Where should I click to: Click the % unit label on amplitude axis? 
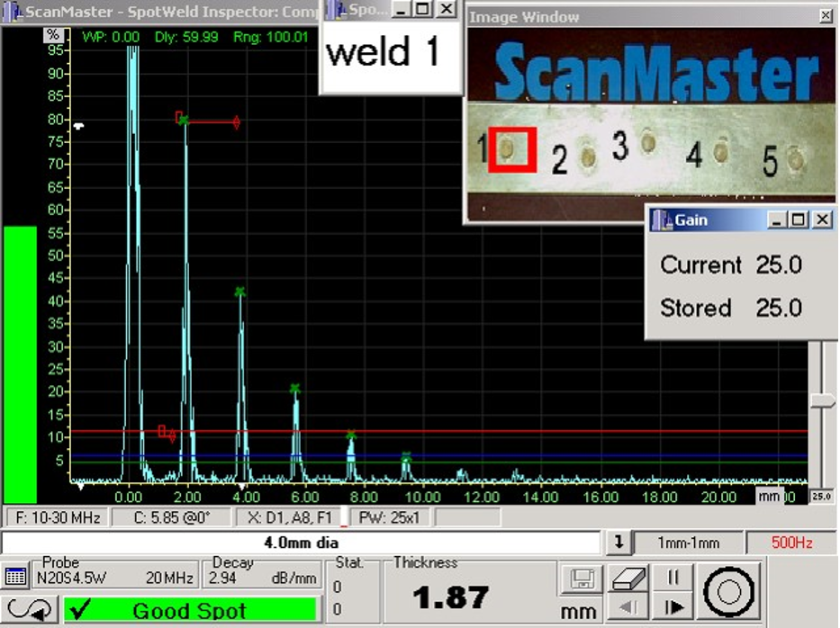point(53,35)
